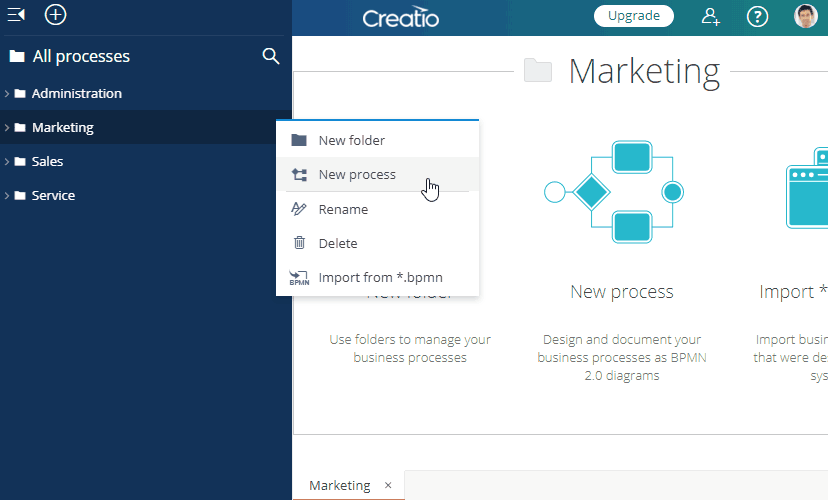Screen dimensions: 828x500
Task: Click the Service folder icon
Action: [20, 195]
